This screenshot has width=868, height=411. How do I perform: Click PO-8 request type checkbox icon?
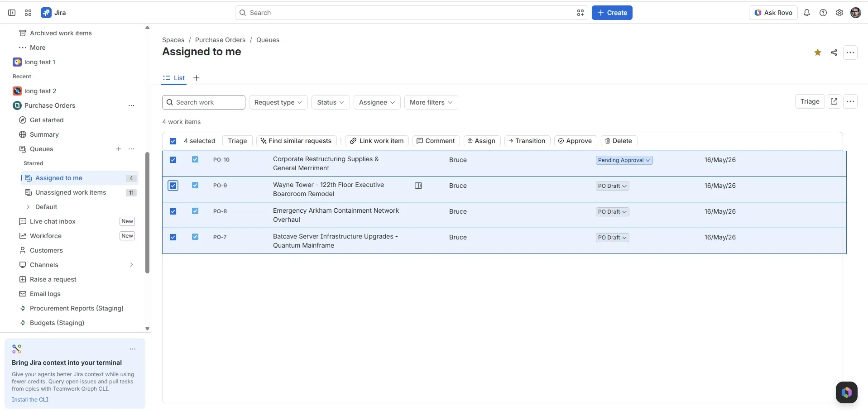click(x=195, y=211)
